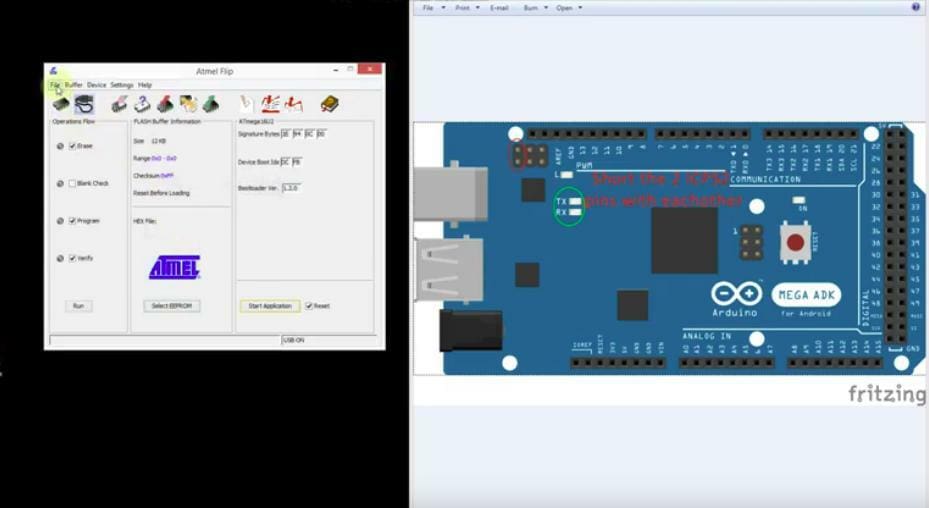929x508 pixels.
Task: Click the first Device Boot Ids field
Action: click(286, 162)
